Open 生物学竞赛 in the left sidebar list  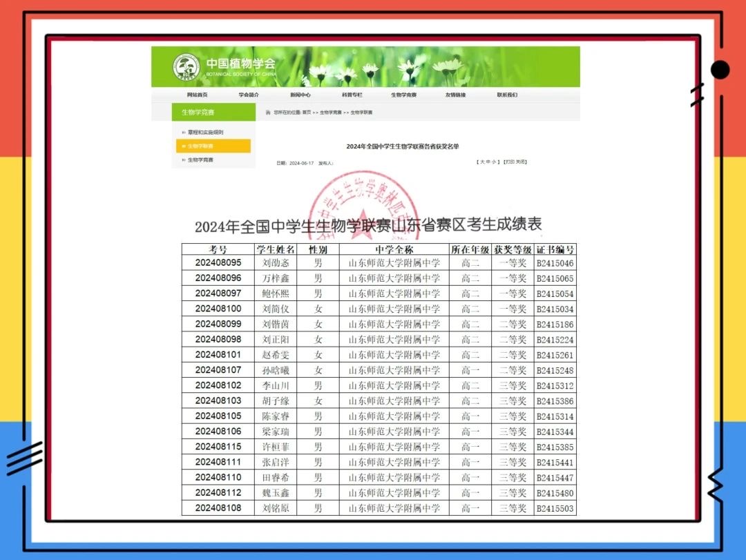click(x=200, y=160)
